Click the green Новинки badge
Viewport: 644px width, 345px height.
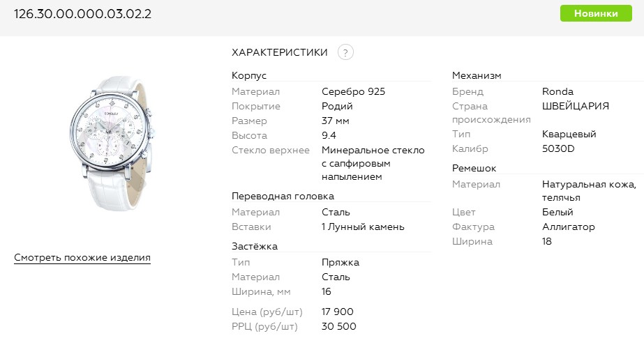coord(596,14)
